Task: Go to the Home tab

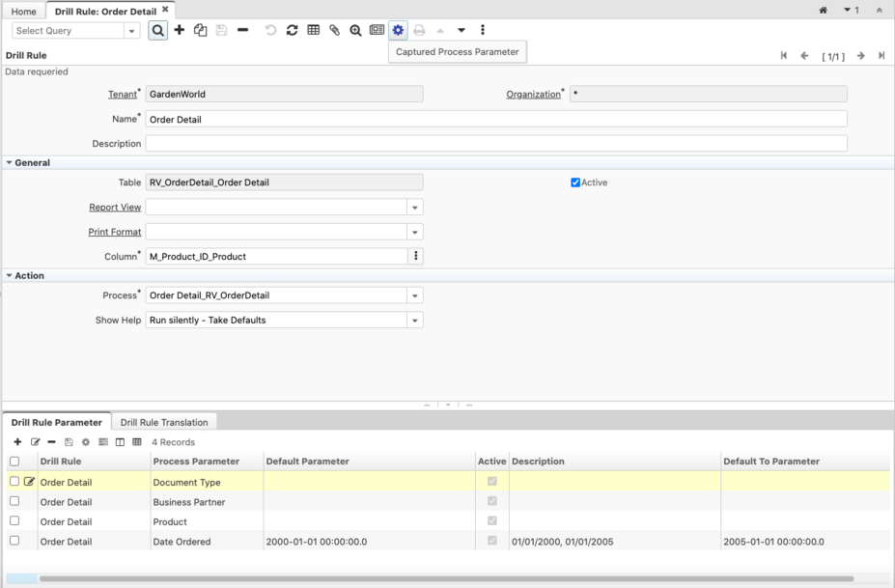Action: (x=23, y=11)
